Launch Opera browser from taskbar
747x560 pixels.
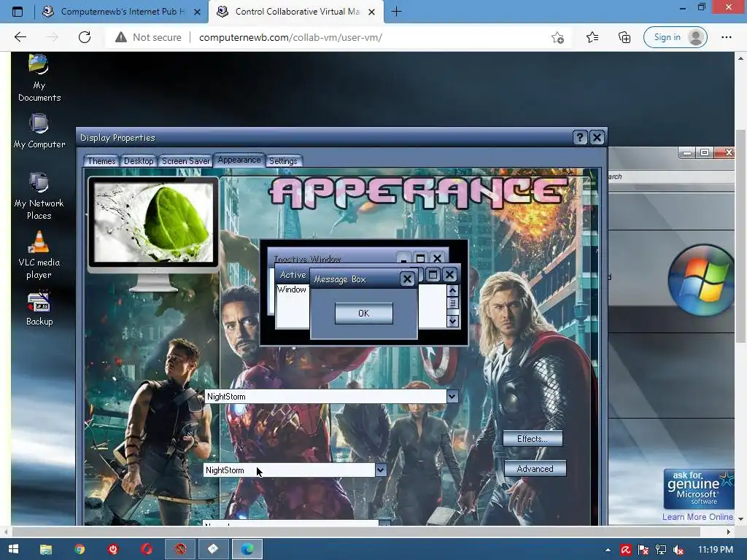coord(146,549)
